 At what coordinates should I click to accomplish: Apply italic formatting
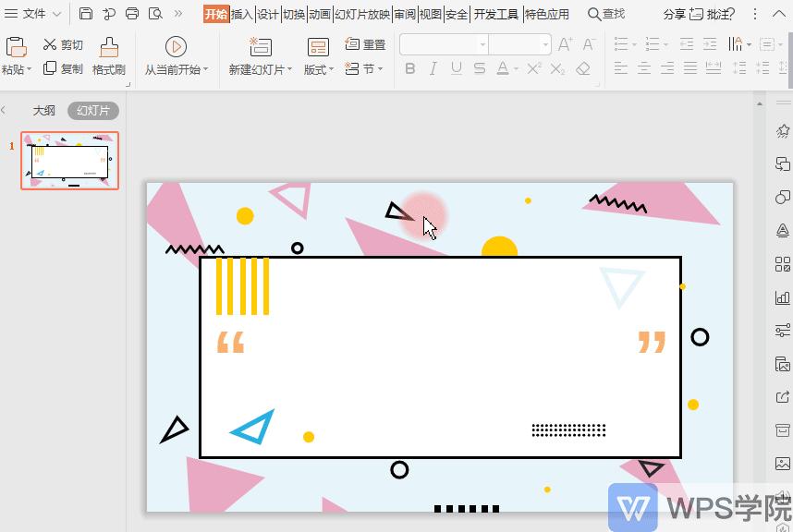pos(433,68)
